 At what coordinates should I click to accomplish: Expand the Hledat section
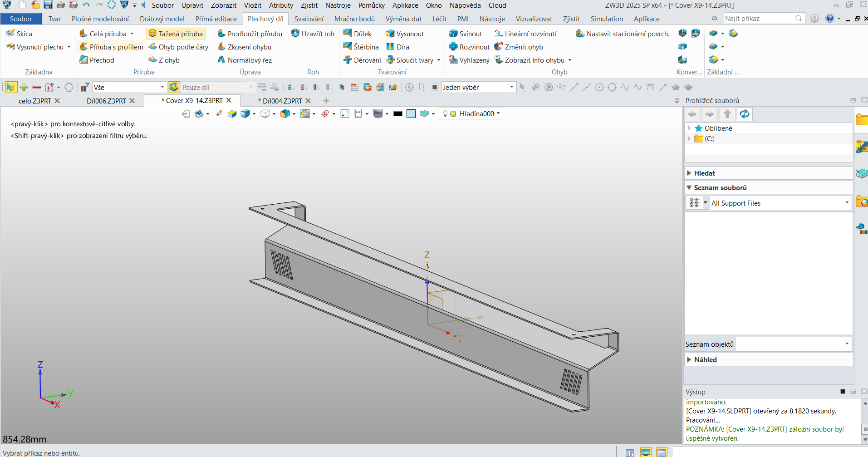689,173
